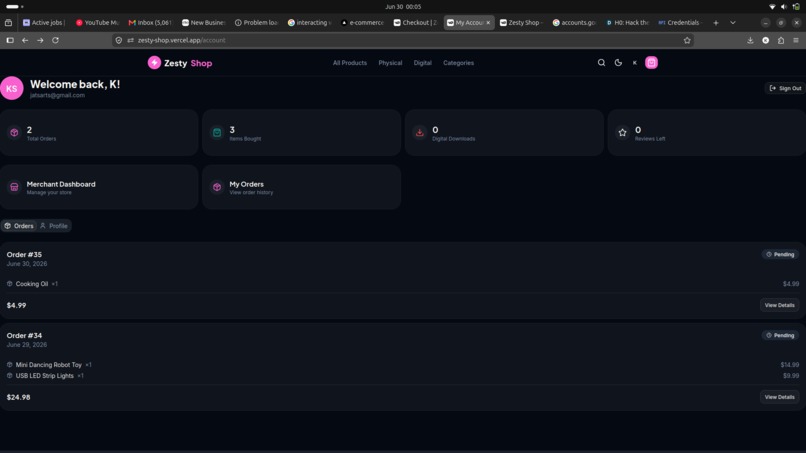Bookmark this page with star icon

[687, 40]
